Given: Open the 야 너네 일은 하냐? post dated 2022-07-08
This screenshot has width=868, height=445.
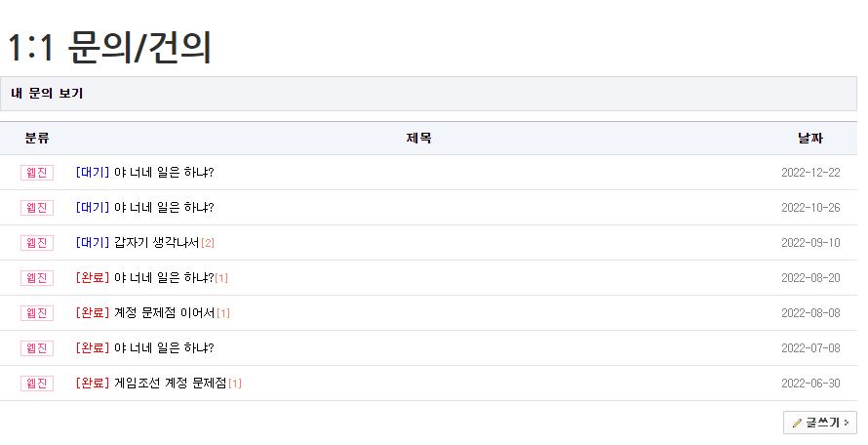Looking at the screenshot, I should point(163,348).
